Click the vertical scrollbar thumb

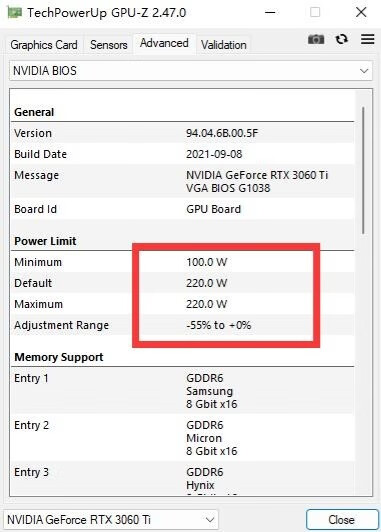[363, 170]
